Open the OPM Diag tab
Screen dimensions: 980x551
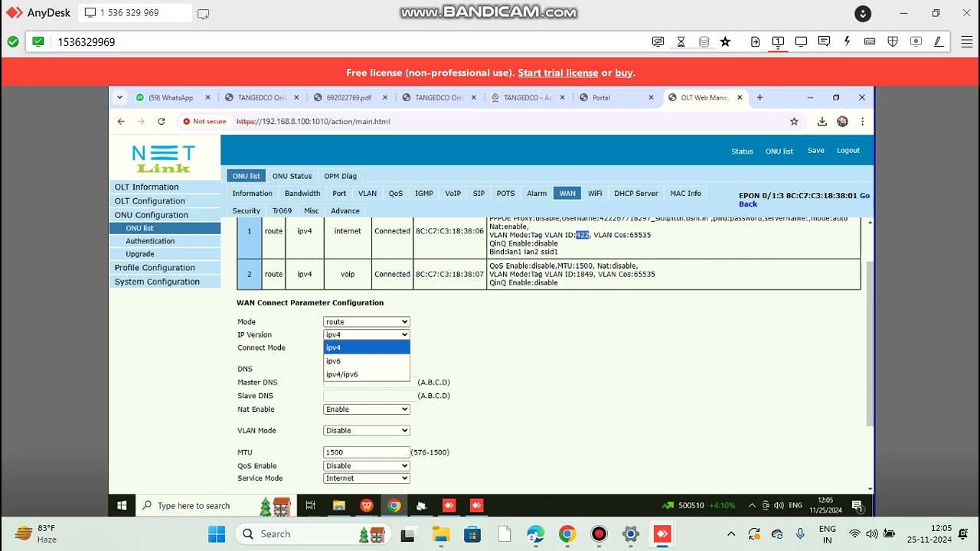click(x=340, y=176)
